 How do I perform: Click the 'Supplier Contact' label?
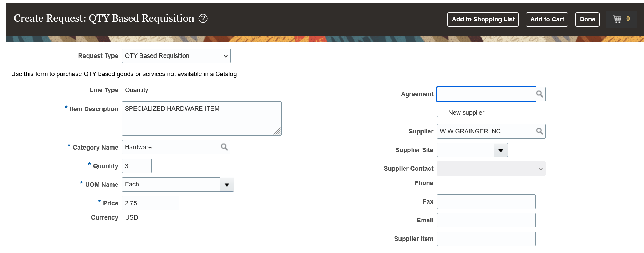[408, 169]
